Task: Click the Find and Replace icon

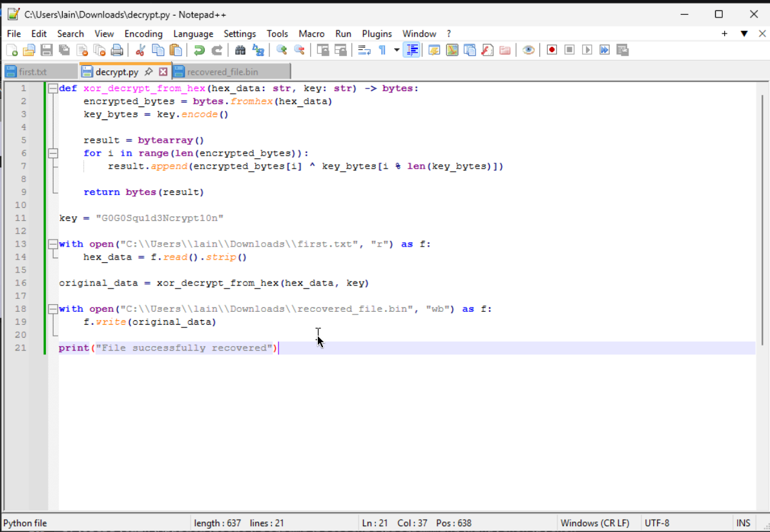Action: coord(258,50)
